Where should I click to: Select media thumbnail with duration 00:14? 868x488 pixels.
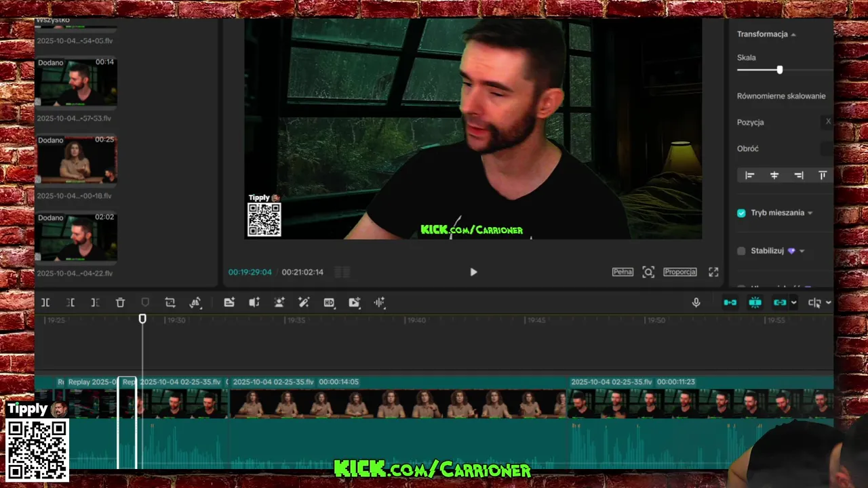pyautogui.click(x=76, y=82)
